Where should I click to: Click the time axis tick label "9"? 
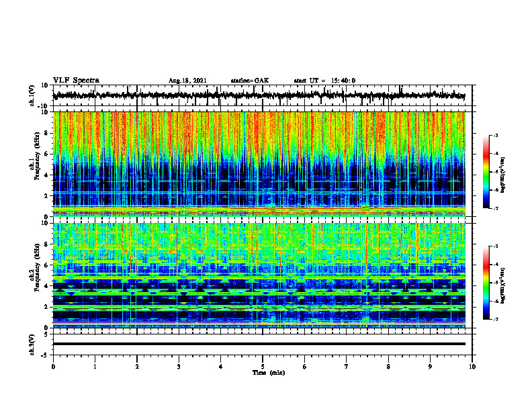coord(430,367)
